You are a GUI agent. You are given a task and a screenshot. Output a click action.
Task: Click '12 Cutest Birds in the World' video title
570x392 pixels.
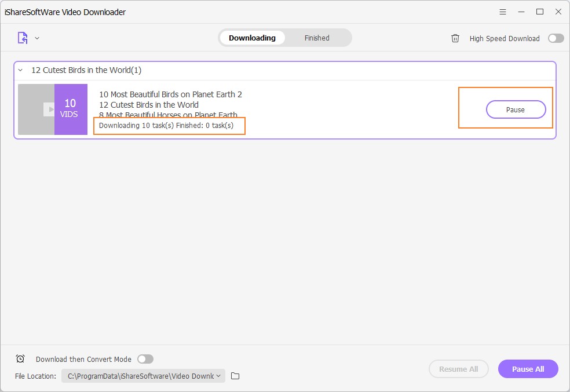click(x=149, y=105)
